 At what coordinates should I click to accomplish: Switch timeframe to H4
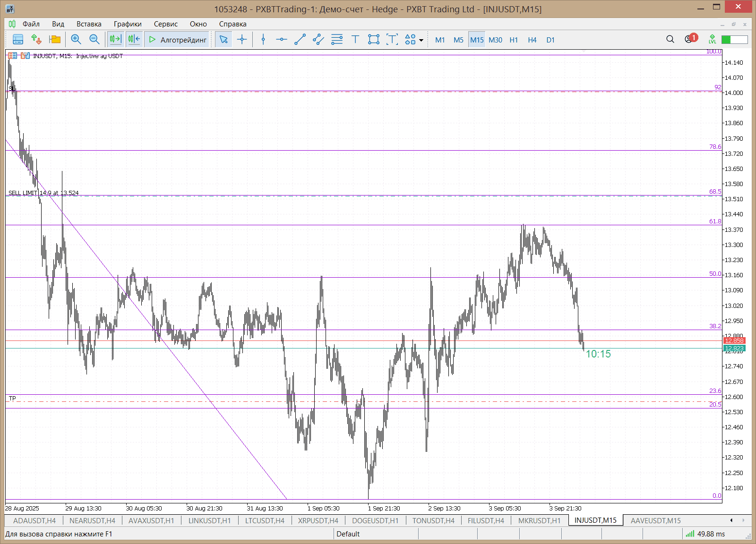coord(532,40)
